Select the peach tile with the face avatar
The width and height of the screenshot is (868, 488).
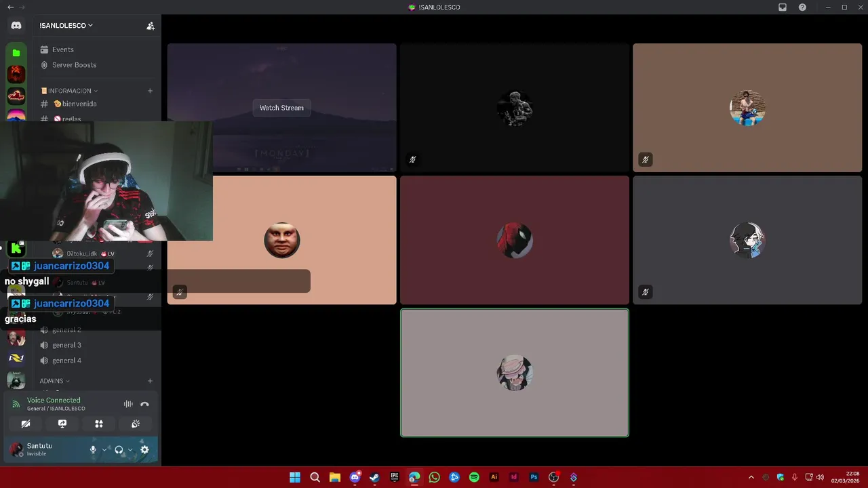pos(281,240)
